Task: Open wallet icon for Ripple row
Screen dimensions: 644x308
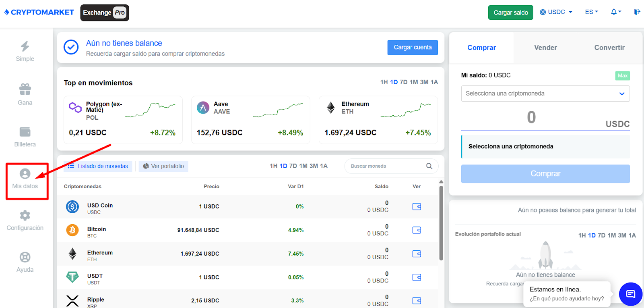Action: [x=417, y=301]
